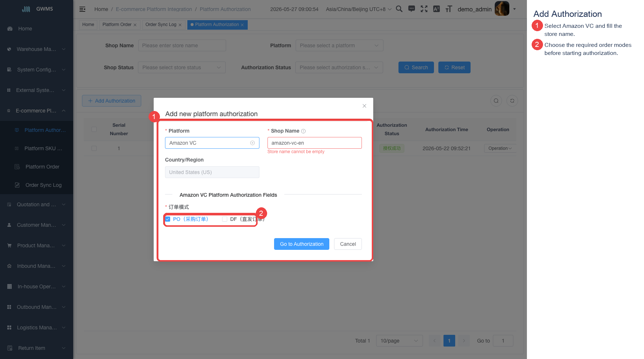Screen dimensions: 644x359
Task: Expand In-house Operations sidebar menu
Action: [x=37, y=286]
